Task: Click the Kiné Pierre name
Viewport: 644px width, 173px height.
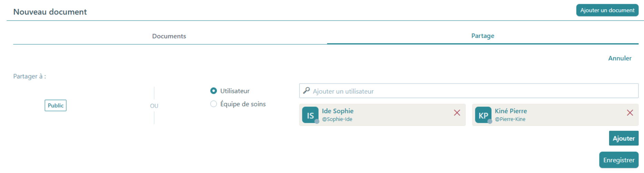Action: tap(511, 111)
